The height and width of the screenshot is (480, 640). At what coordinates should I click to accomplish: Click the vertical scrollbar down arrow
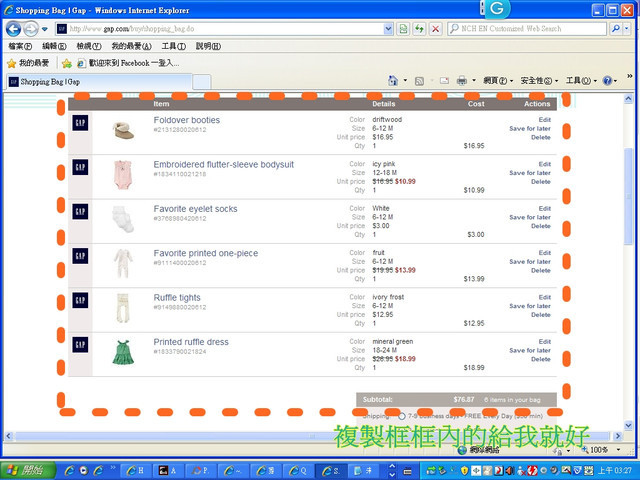click(x=628, y=426)
